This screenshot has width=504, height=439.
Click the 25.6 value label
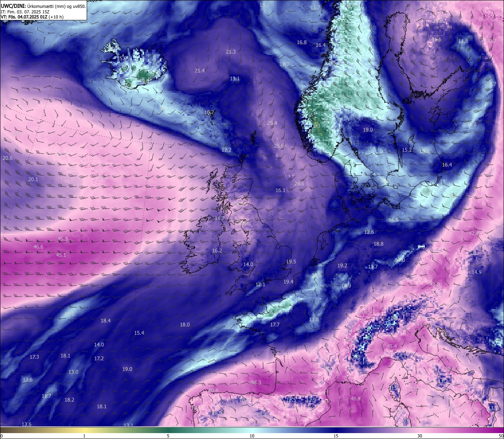pos(279,146)
